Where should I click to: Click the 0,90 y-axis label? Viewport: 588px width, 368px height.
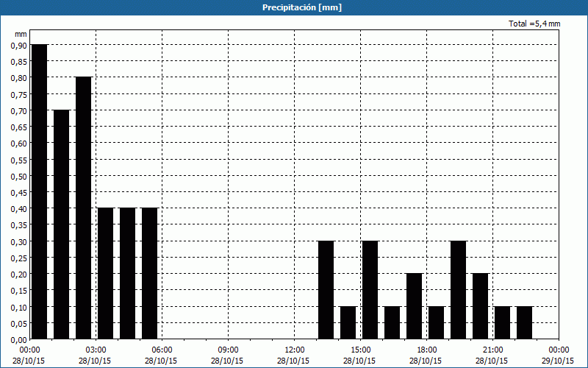click(19, 45)
